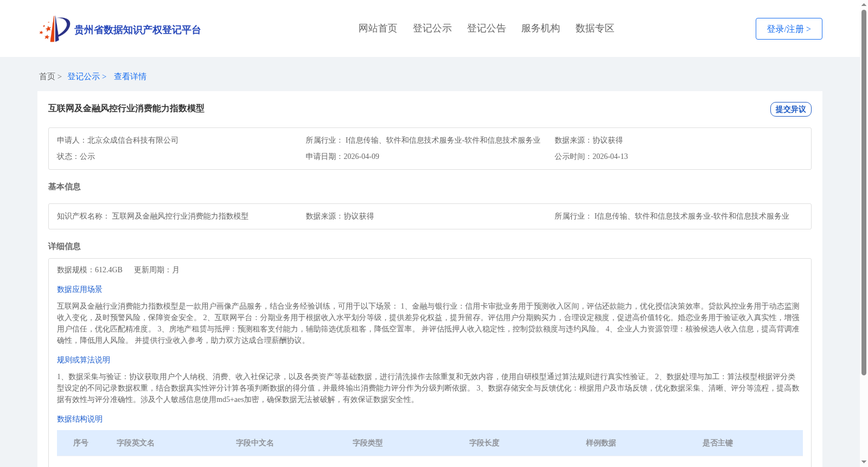The width and height of the screenshot is (868, 467).
Task: Click the 规则或算法说明 heading
Action: [x=84, y=360]
